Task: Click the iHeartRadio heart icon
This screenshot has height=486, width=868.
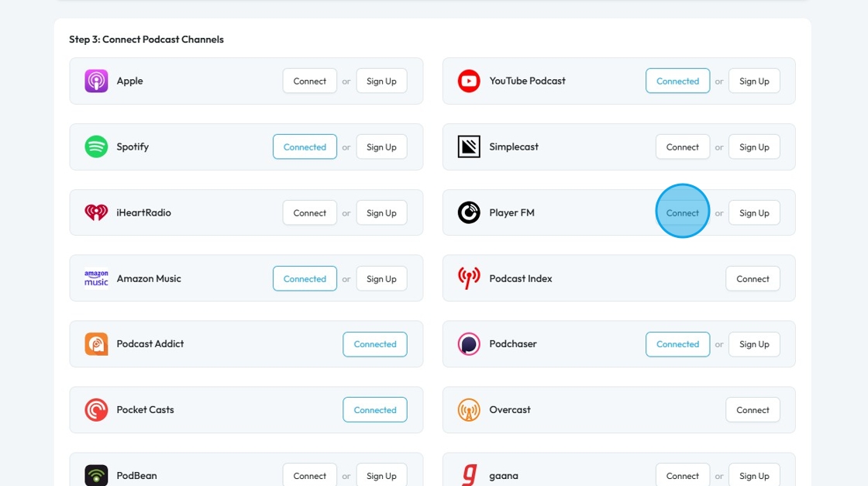Action: point(96,212)
